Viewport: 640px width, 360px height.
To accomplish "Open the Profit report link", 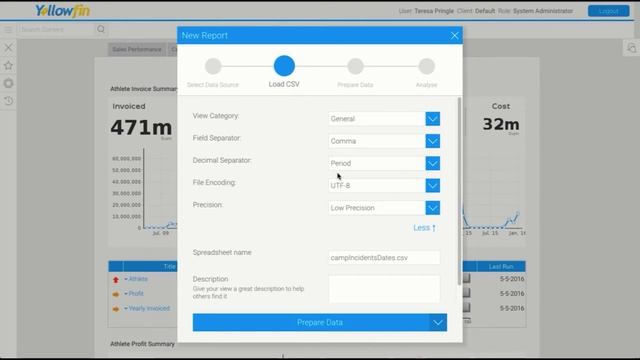I will tap(136, 293).
